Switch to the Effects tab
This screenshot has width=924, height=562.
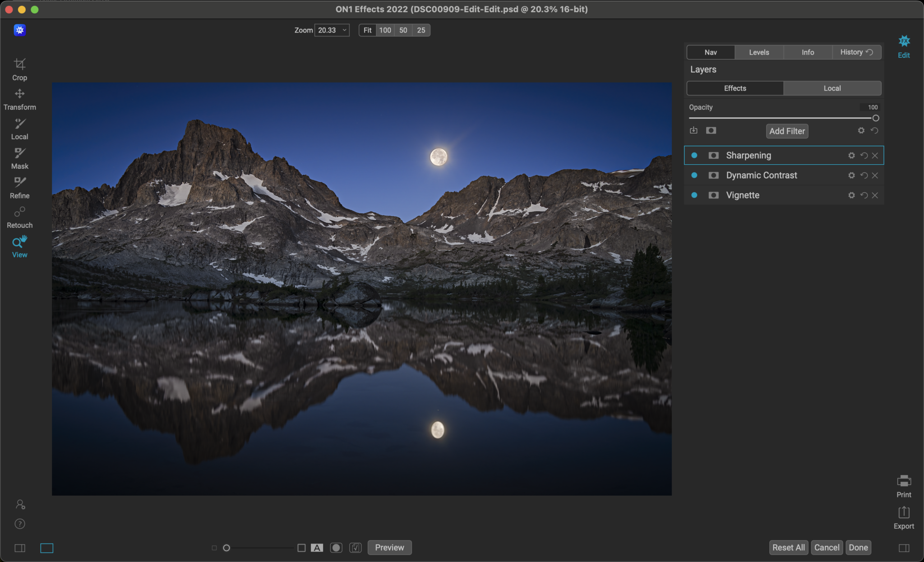click(x=735, y=88)
